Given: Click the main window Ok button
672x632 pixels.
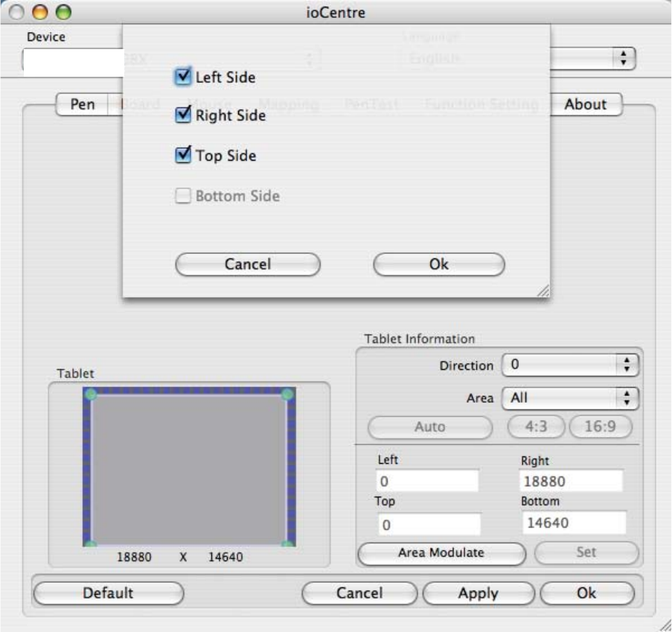Looking at the screenshot, I should point(586,593).
